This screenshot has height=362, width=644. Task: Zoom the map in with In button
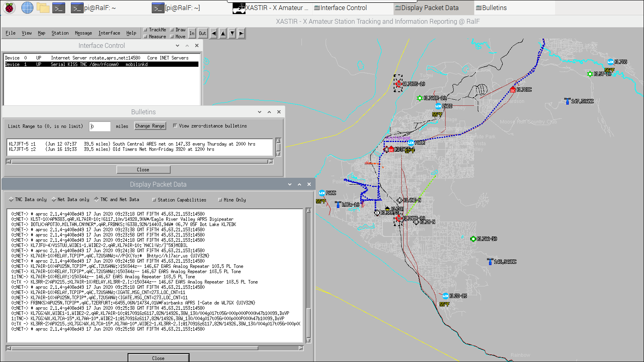tap(192, 33)
